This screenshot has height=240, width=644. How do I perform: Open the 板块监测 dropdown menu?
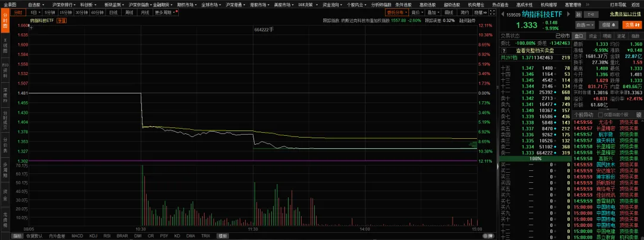click(x=114, y=5)
